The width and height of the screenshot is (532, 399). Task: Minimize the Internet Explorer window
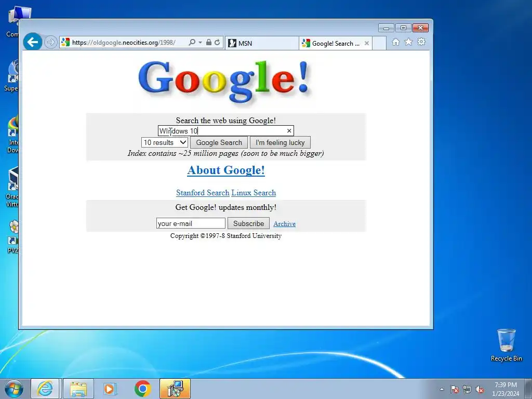(x=386, y=28)
